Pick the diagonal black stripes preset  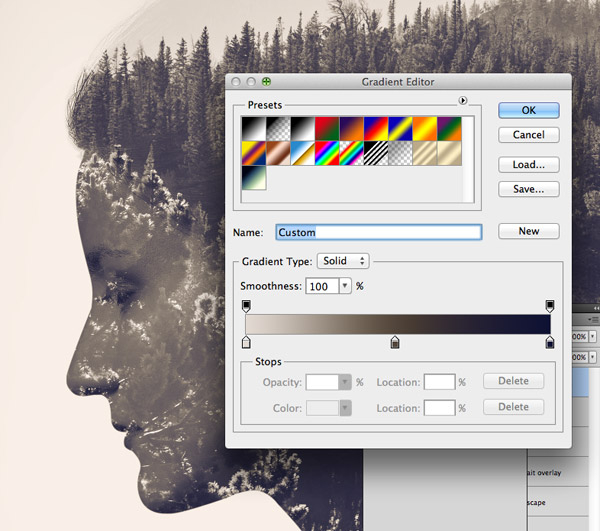click(378, 151)
